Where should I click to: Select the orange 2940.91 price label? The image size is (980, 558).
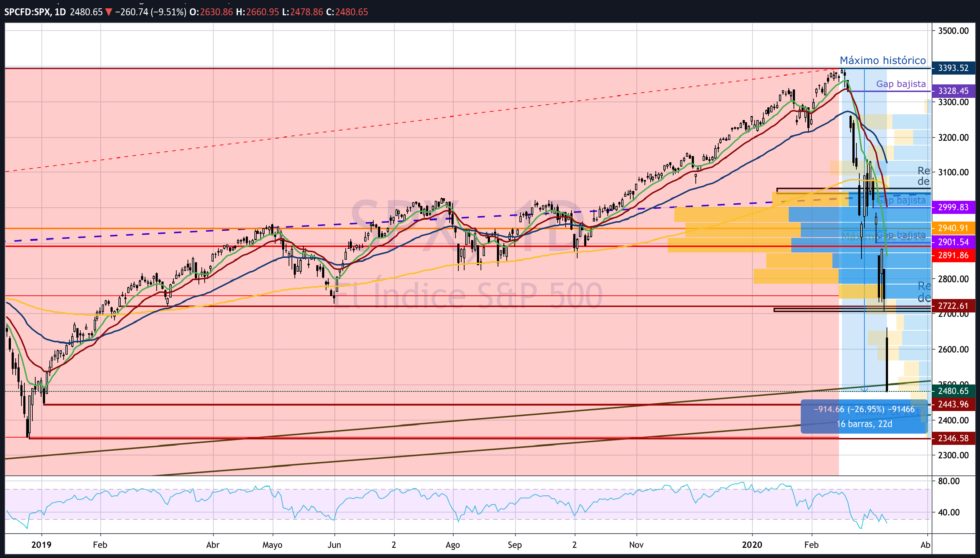pos(953,228)
